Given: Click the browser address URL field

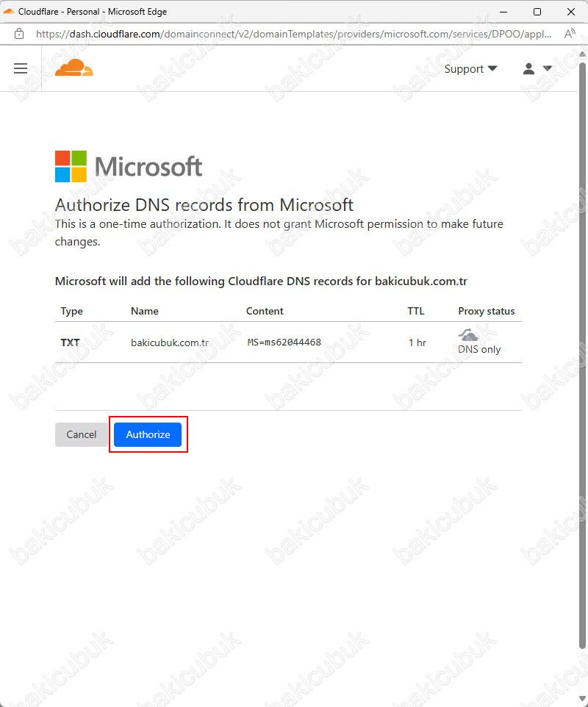Looking at the screenshot, I should 293,35.
